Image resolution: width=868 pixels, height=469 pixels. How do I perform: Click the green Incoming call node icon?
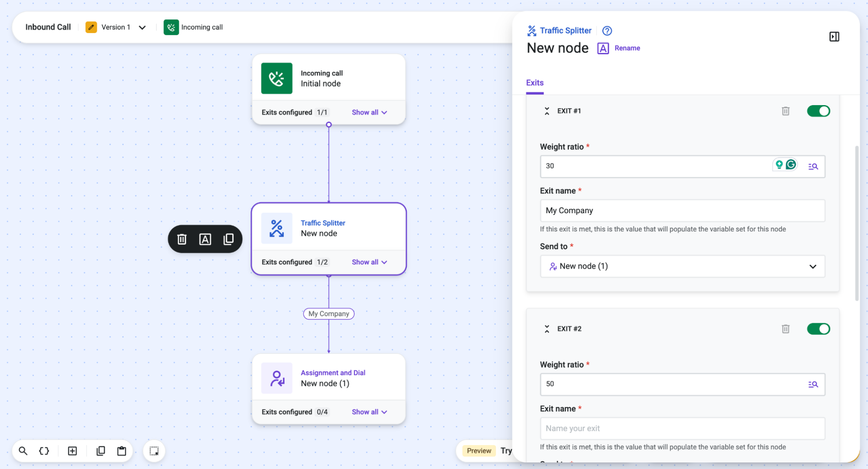click(x=277, y=79)
